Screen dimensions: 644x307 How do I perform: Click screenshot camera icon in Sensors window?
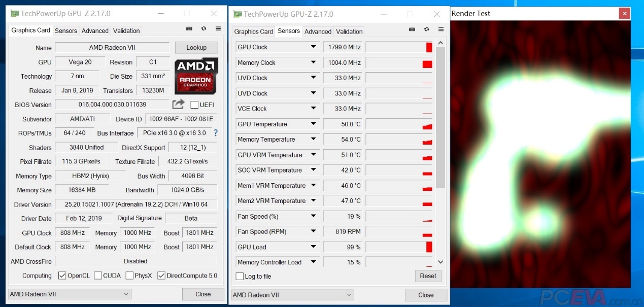[412, 29]
